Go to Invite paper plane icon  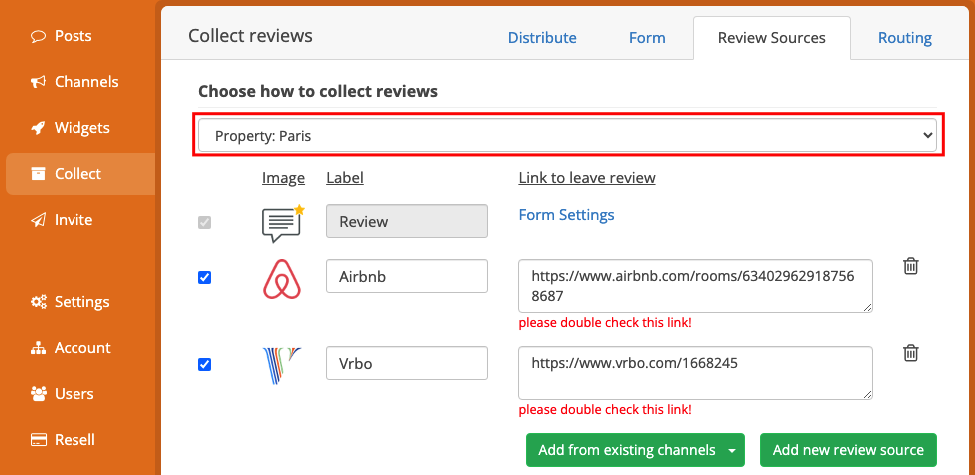(x=39, y=220)
